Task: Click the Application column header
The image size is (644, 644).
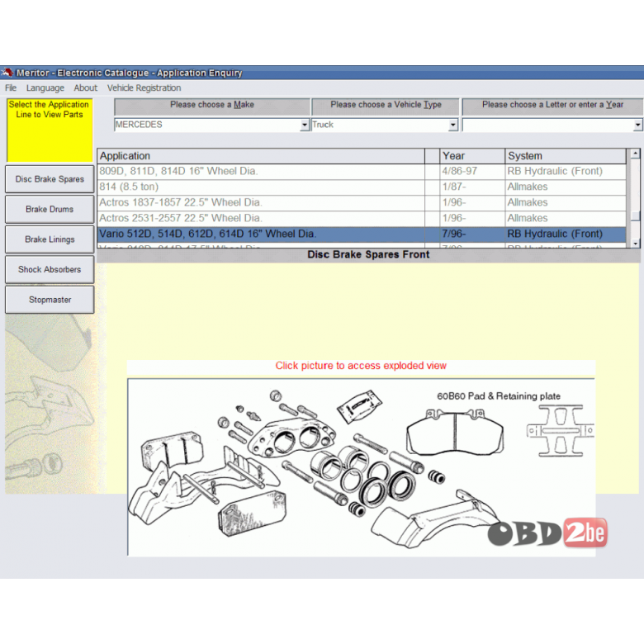Action: (x=261, y=156)
